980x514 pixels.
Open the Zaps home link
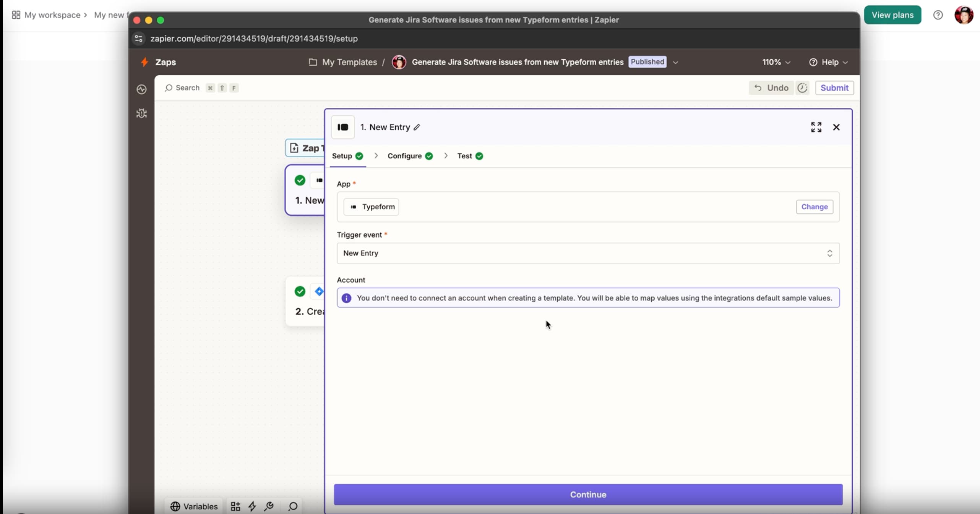pyautogui.click(x=165, y=62)
